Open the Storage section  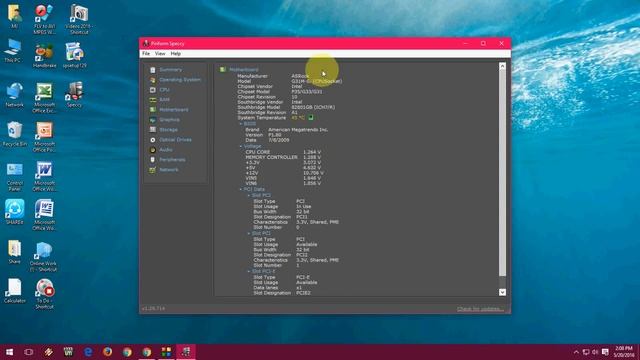coord(168,130)
